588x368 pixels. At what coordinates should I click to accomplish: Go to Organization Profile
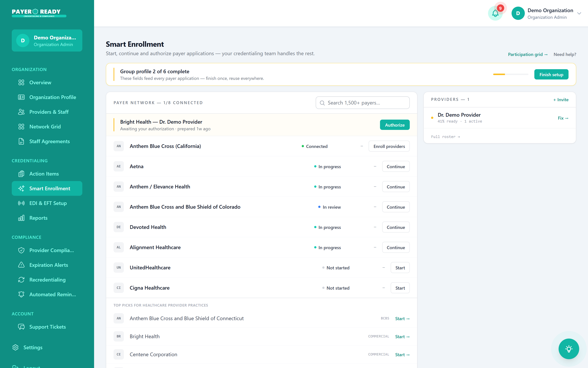click(x=47, y=97)
